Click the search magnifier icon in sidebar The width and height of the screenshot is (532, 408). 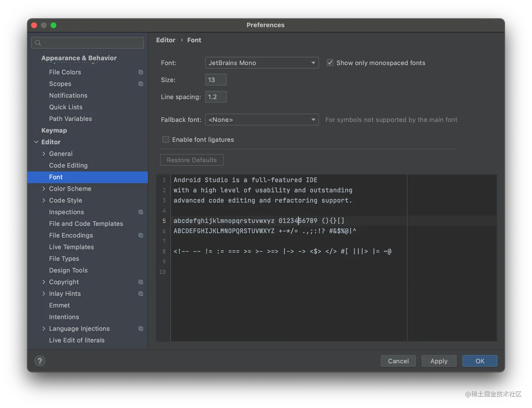(x=38, y=43)
